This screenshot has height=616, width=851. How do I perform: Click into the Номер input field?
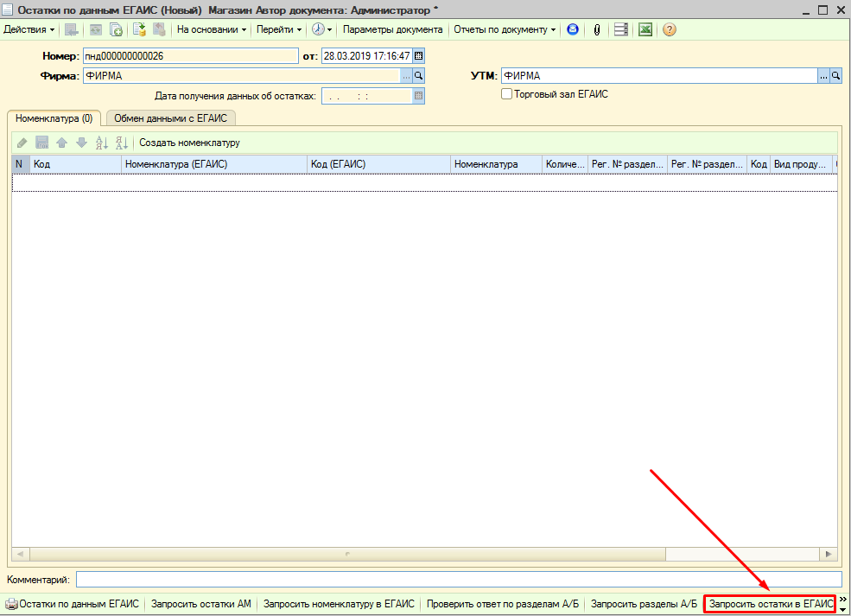pyautogui.click(x=190, y=56)
